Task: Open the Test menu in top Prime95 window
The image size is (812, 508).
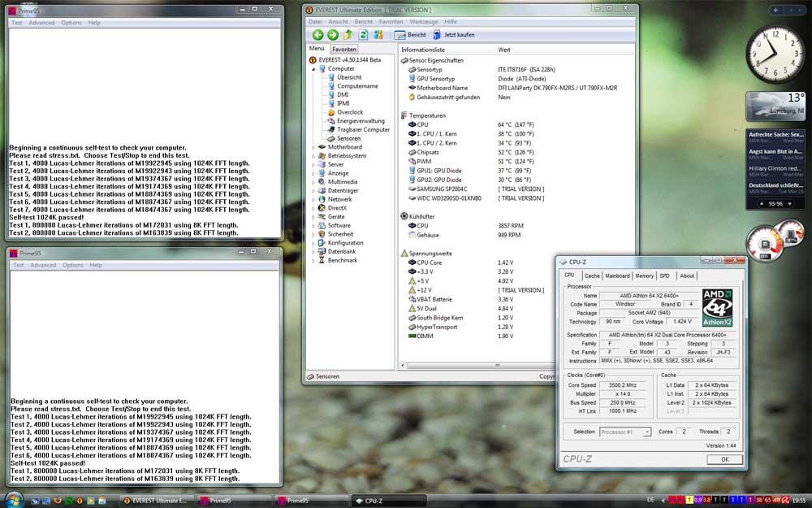Action: pyautogui.click(x=16, y=23)
